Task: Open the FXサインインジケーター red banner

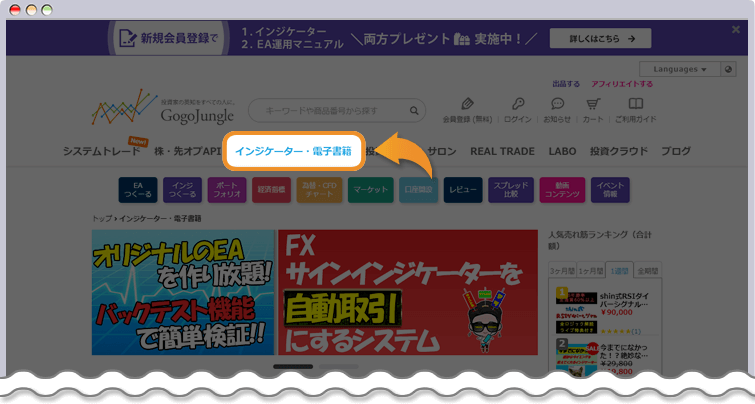Action: pyautogui.click(x=408, y=292)
